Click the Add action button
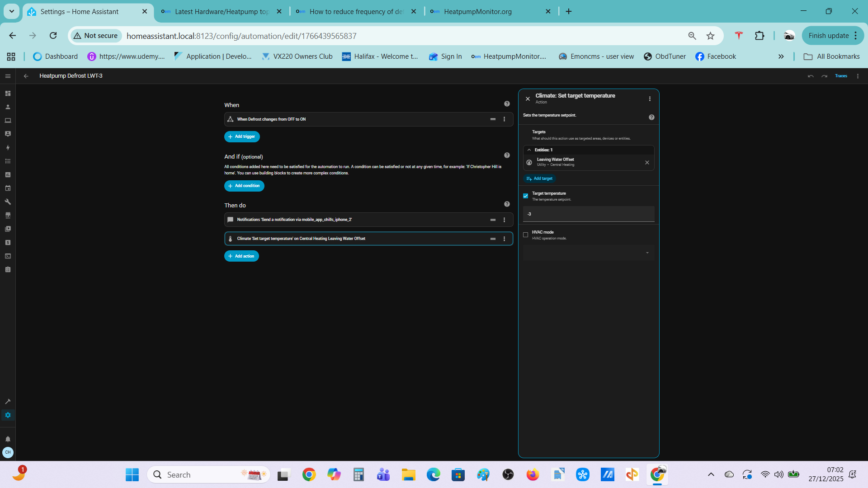868x488 pixels. (241, 256)
